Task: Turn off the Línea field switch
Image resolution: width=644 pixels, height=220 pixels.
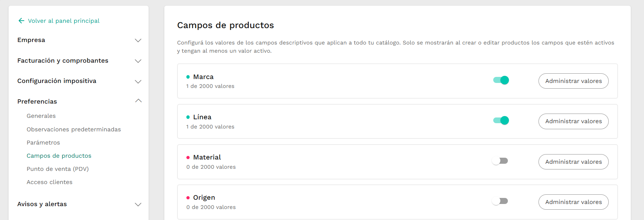Action: (x=501, y=120)
